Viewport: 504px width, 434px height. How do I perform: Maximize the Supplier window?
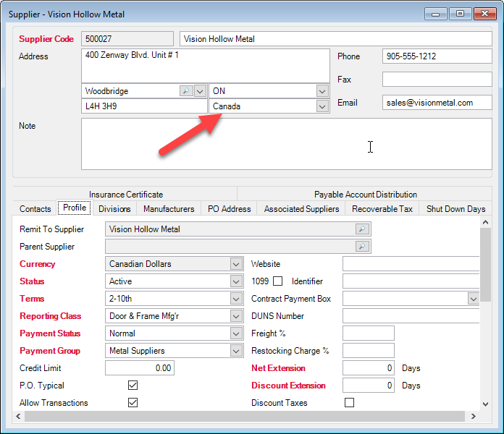[460, 14]
